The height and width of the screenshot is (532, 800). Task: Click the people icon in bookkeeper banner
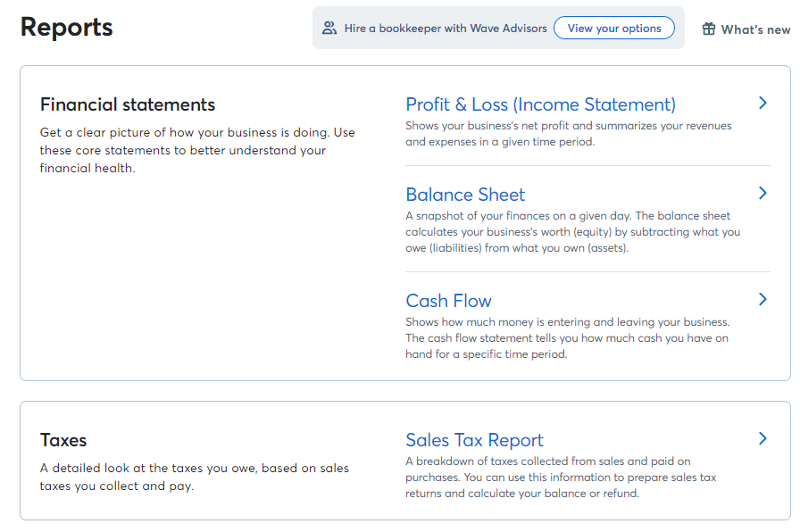329,28
